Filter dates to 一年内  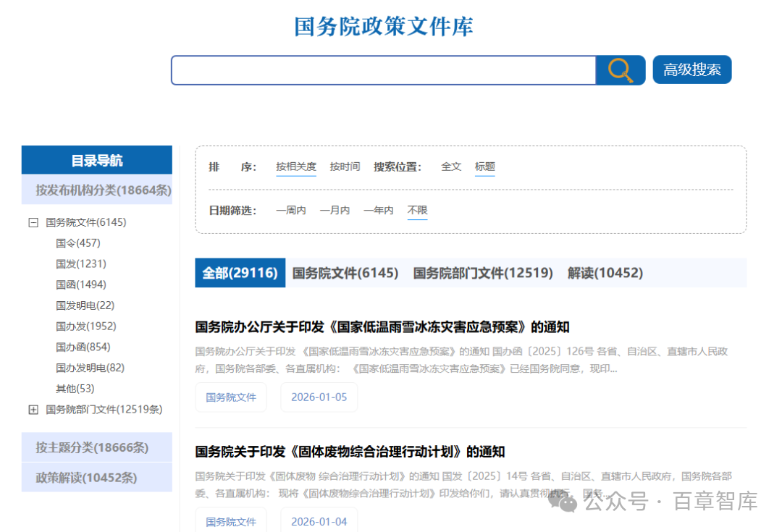pos(378,210)
